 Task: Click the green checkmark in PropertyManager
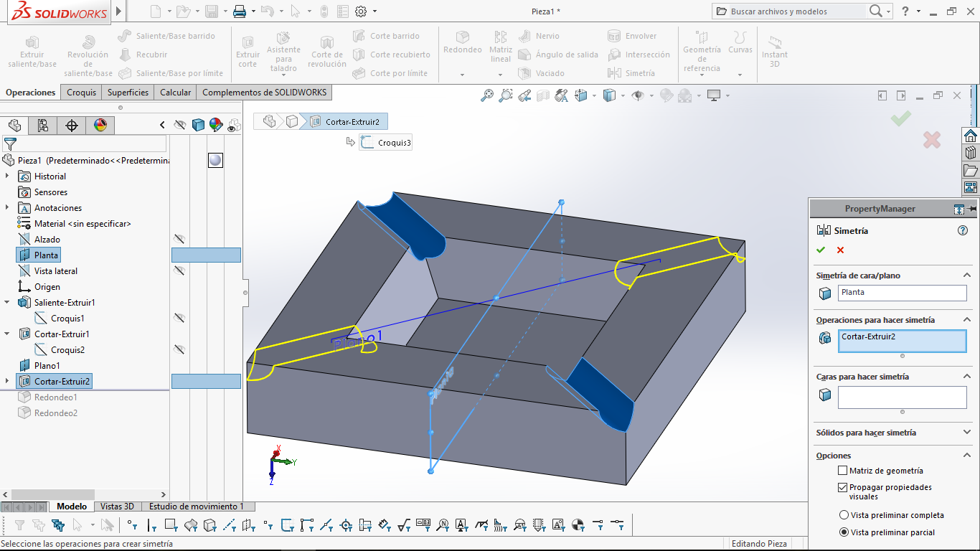pyautogui.click(x=821, y=250)
